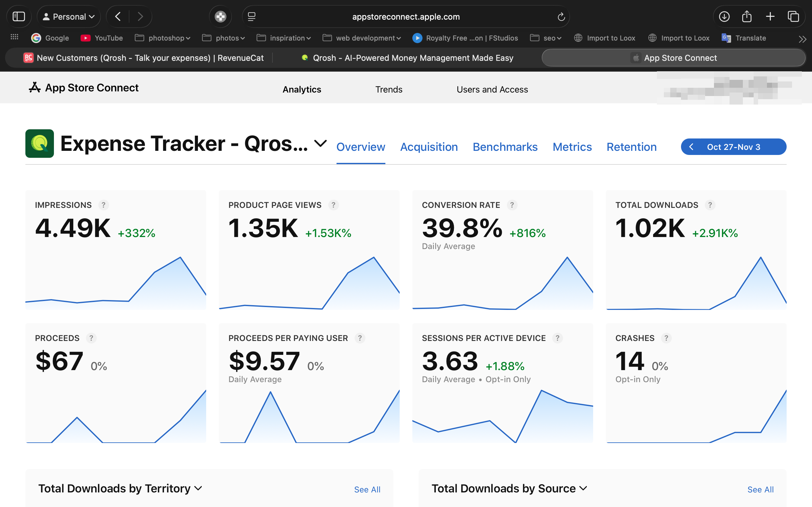Open Users and Access
Image resolution: width=812 pixels, height=507 pixels.
click(x=492, y=89)
